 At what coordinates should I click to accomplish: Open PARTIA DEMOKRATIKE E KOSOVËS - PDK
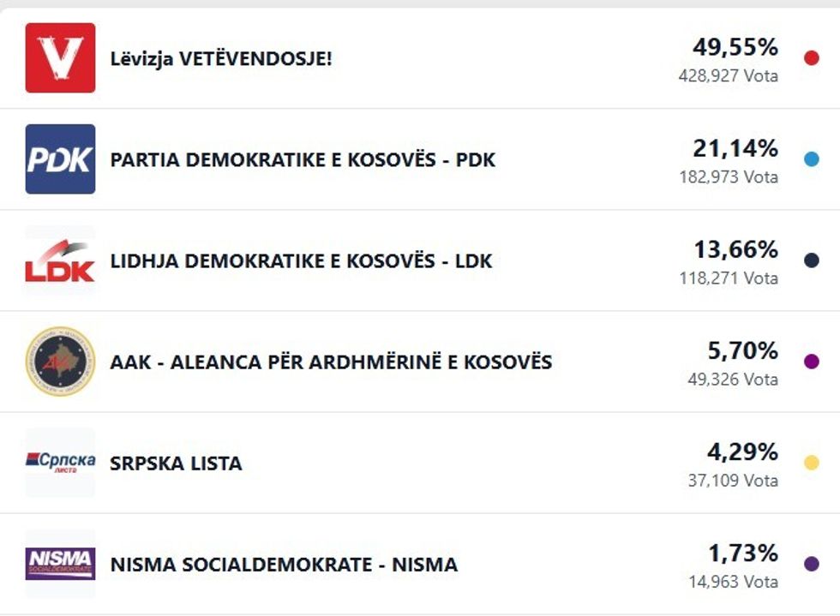(303, 160)
